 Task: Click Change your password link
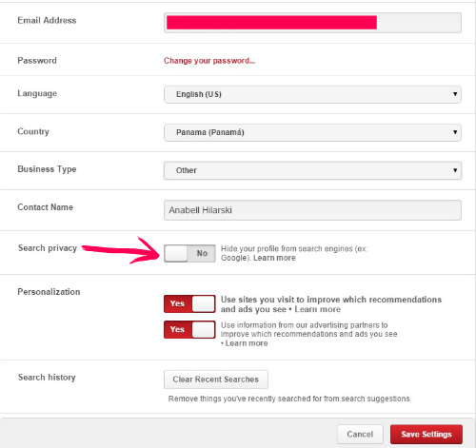[209, 61]
